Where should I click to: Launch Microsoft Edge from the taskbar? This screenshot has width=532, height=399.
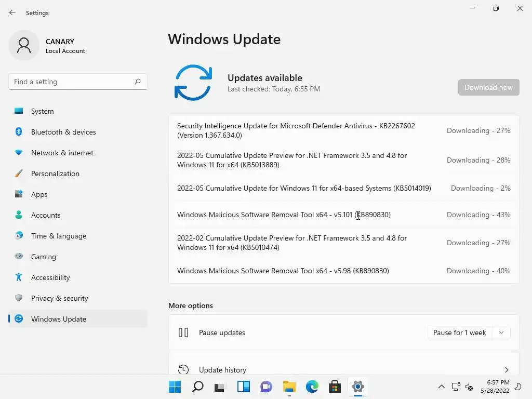[312, 387]
